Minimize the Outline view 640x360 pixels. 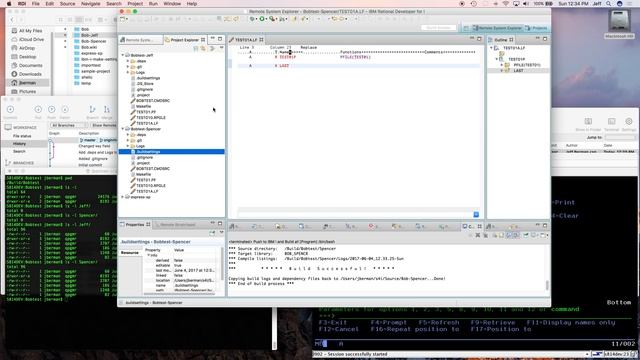(x=538, y=39)
